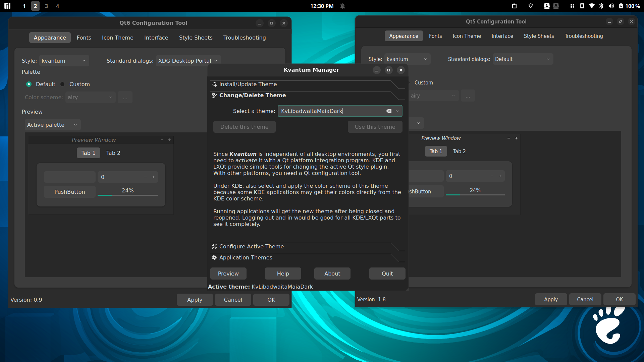Image resolution: width=644 pixels, height=362 pixels.
Task: Expand the Configure Active Theme section
Action: coord(308,247)
